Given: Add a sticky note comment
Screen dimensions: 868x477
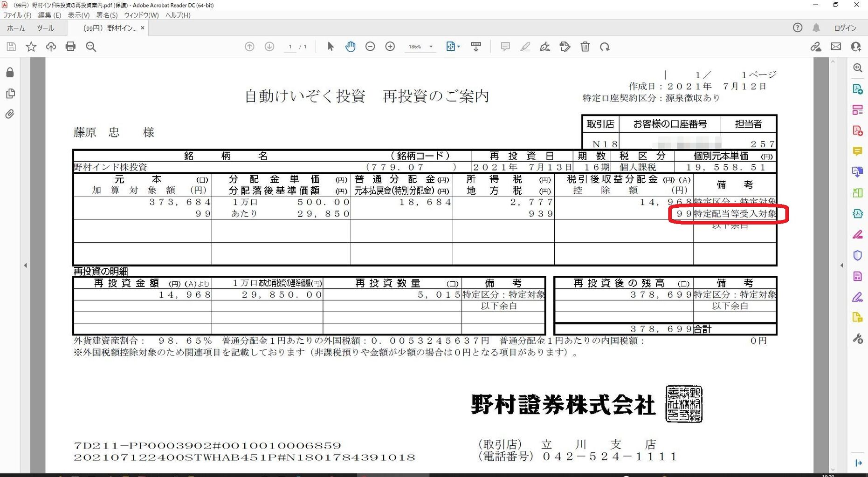Looking at the screenshot, I should [x=505, y=47].
